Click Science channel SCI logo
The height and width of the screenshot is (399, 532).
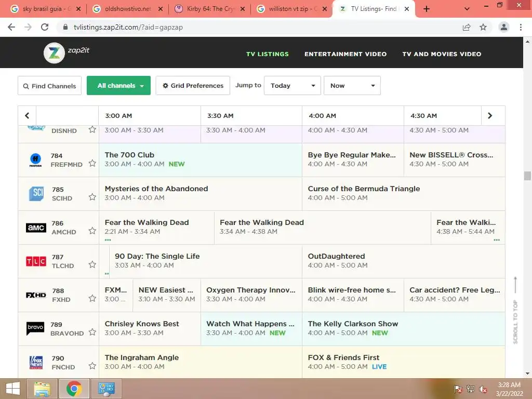pyautogui.click(x=36, y=193)
